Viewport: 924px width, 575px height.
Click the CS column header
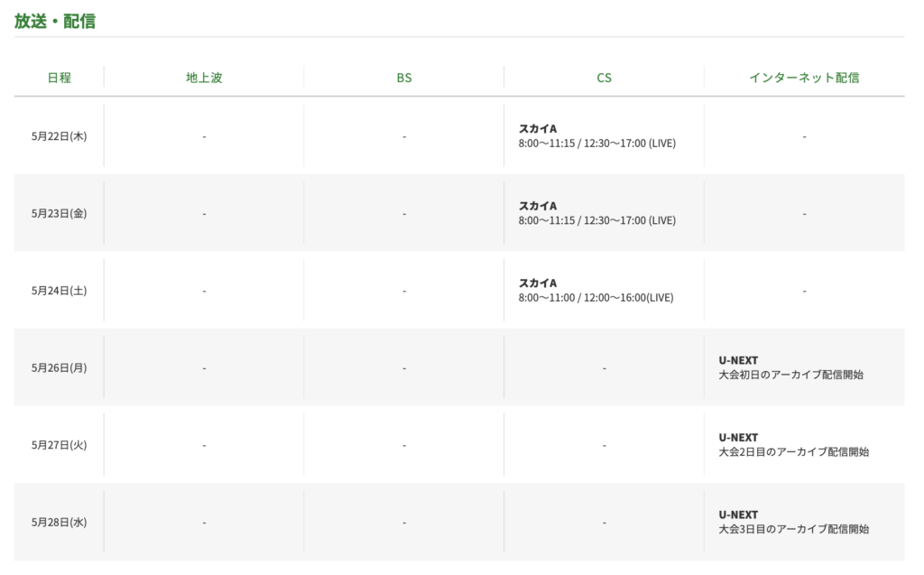point(605,78)
